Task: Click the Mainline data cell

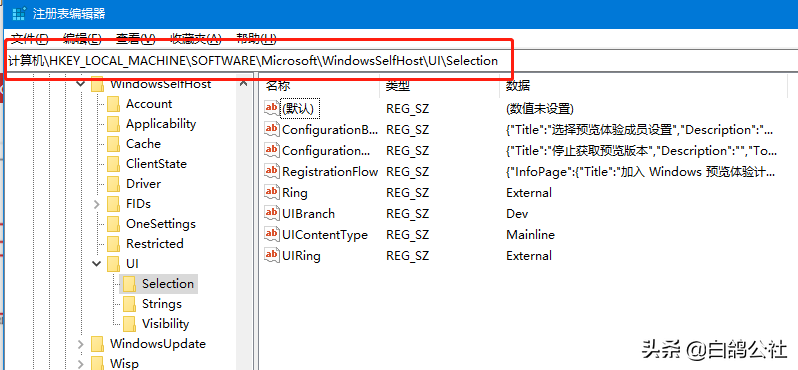Action: pyautogui.click(x=530, y=234)
